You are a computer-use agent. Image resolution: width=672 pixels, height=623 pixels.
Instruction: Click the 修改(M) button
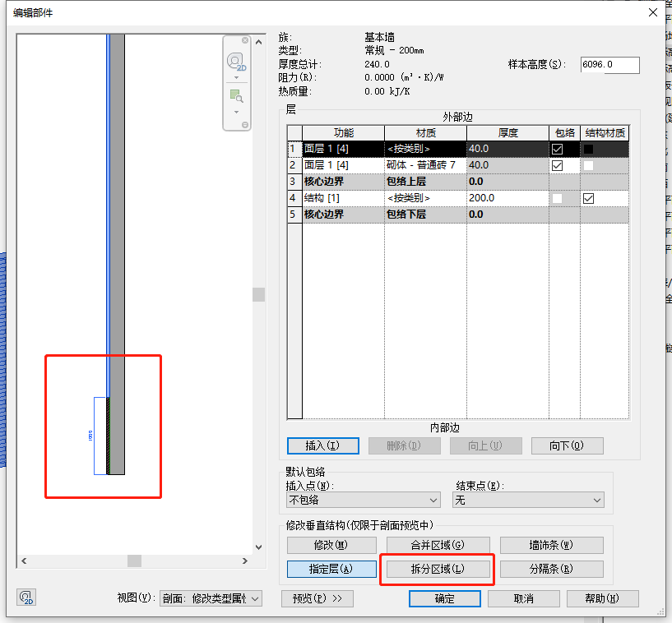coord(331,545)
